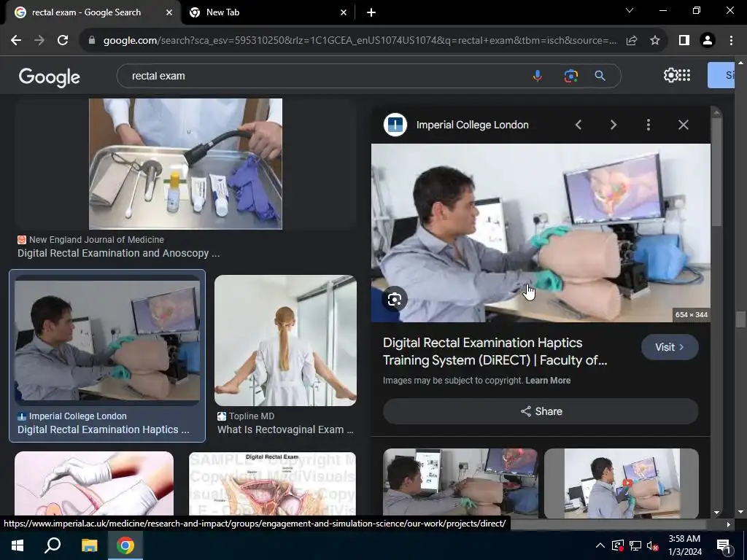
Task: Click the magnifier search button
Action: coord(600,76)
